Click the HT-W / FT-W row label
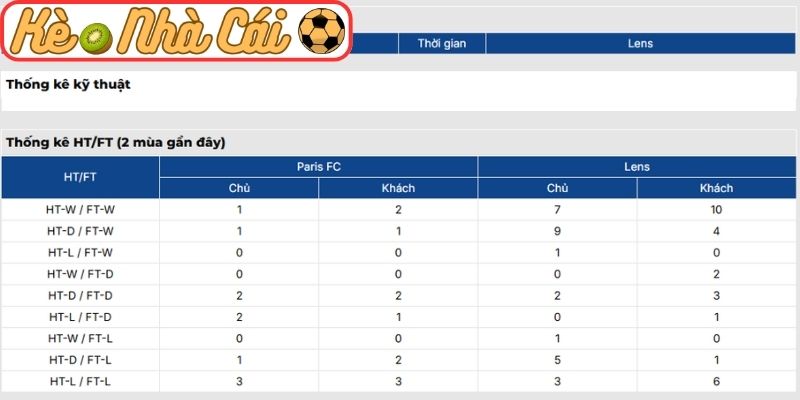This screenshot has height=400, width=800. pos(80,209)
